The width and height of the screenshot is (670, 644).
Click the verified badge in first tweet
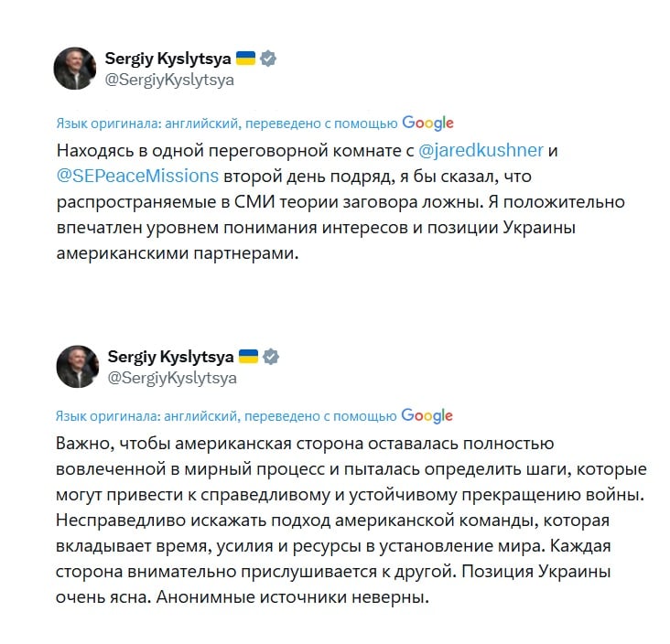(x=268, y=59)
